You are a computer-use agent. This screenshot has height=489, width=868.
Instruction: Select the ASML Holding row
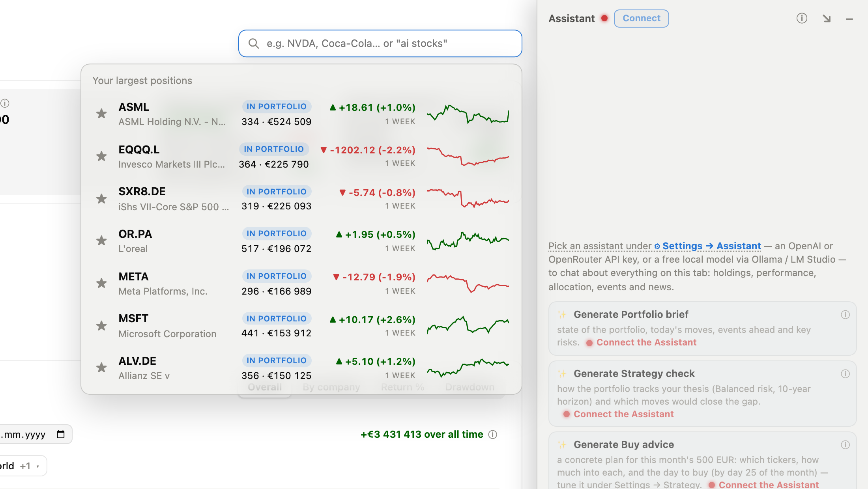click(x=301, y=114)
